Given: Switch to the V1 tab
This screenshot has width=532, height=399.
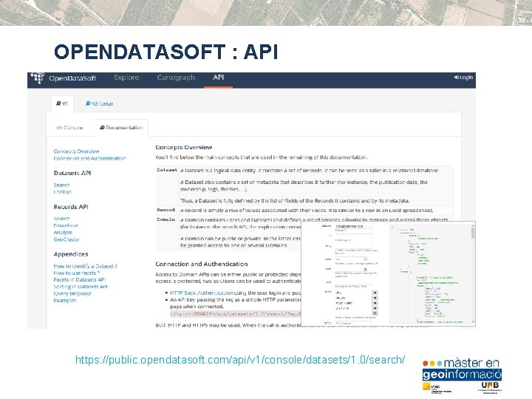Looking at the screenshot, I should coord(62,103).
